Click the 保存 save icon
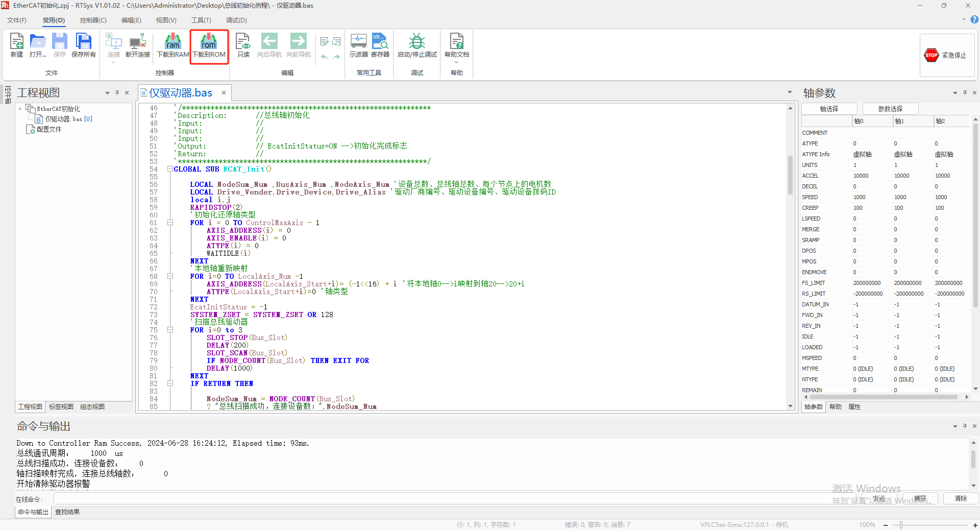980x531 pixels. click(60, 45)
